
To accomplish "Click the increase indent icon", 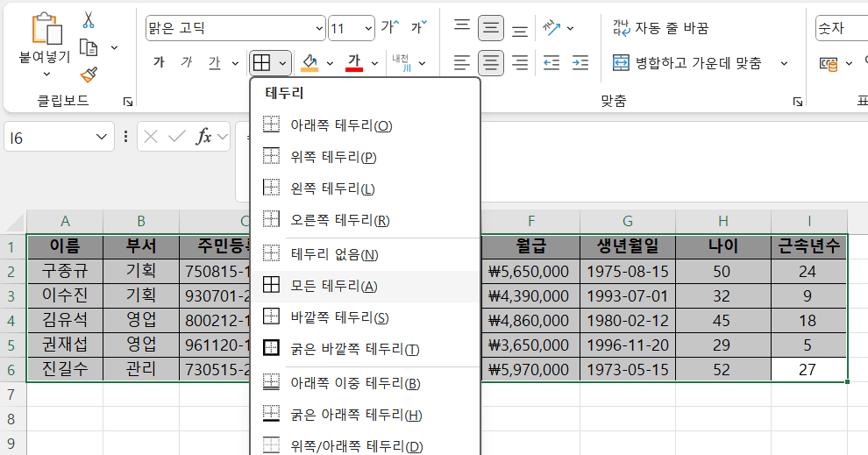I will tap(580, 63).
